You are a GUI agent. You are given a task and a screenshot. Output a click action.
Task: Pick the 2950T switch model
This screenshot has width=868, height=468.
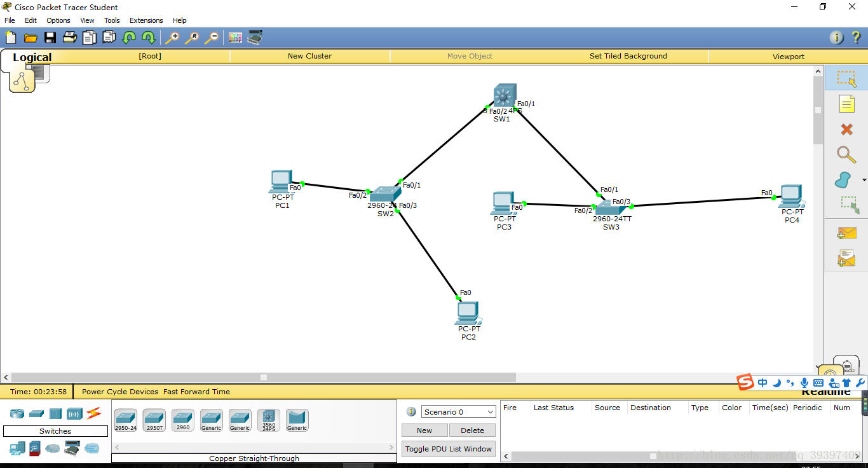pos(154,420)
